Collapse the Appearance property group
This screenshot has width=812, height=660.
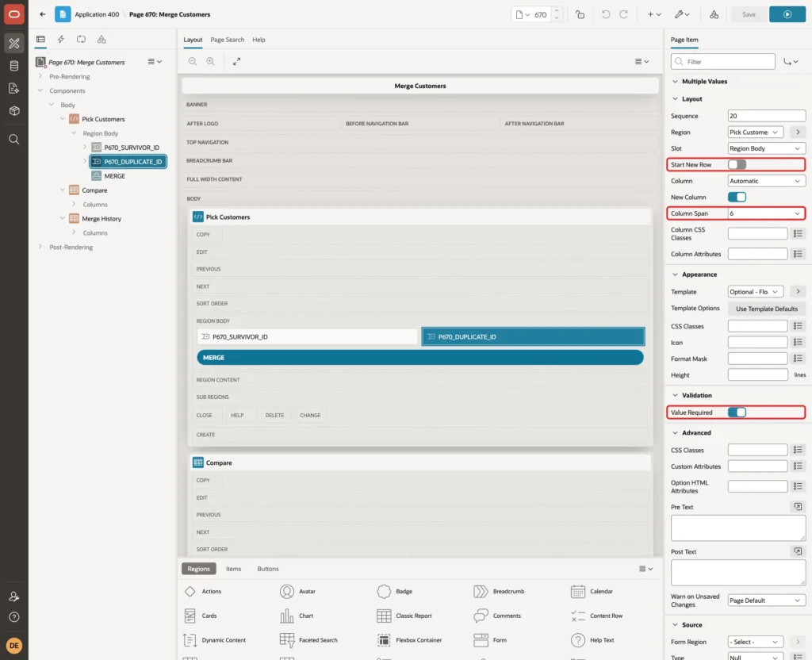pos(675,274)
